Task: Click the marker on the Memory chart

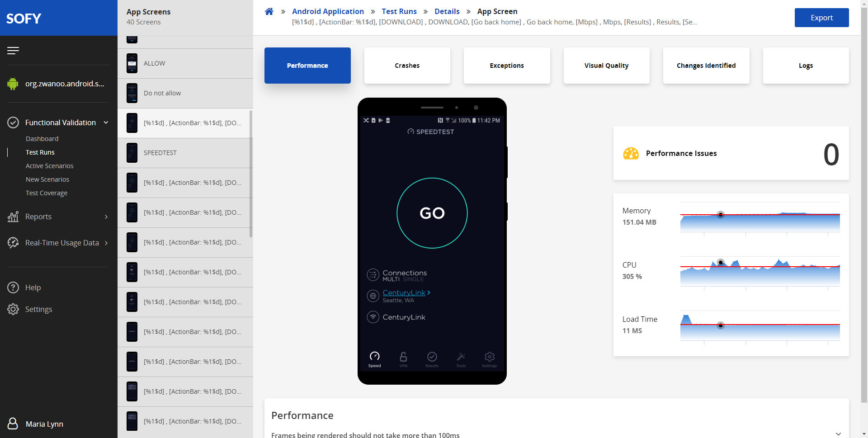Action: click(721, 215)
